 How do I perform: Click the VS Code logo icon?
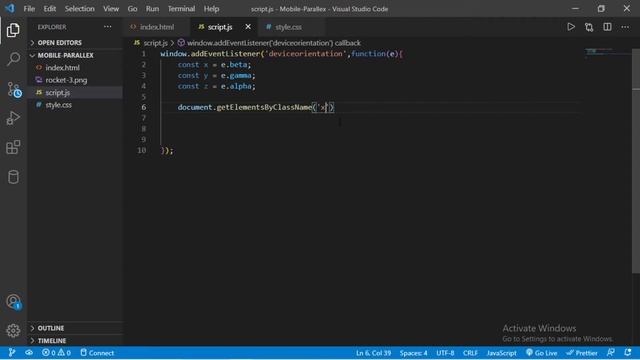click(x=10, y=8)
